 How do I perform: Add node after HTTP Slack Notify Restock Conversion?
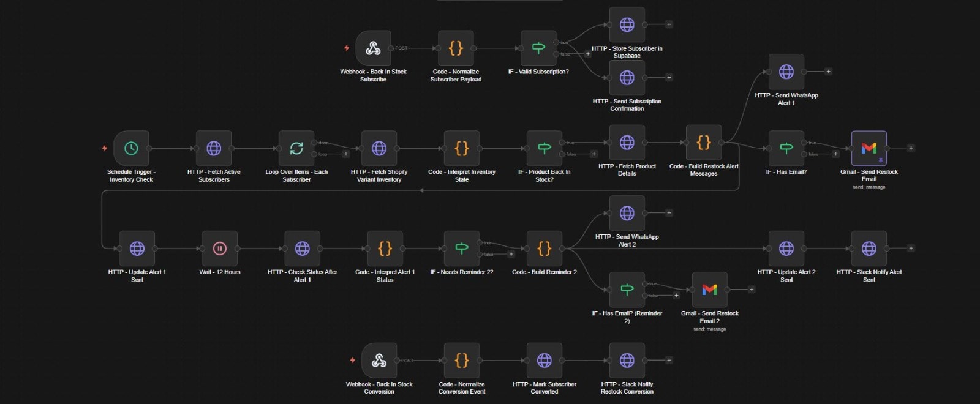click(x=669, y=361)
